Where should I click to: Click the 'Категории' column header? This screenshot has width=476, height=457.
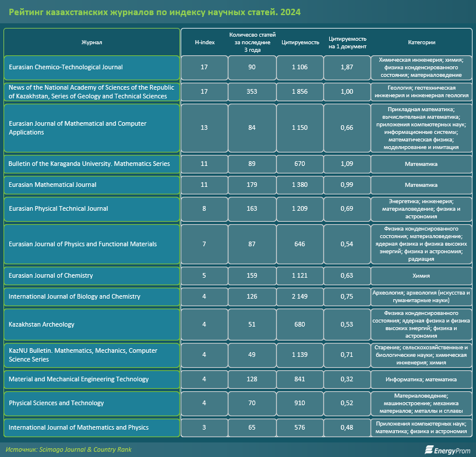[x=421, y=42]
